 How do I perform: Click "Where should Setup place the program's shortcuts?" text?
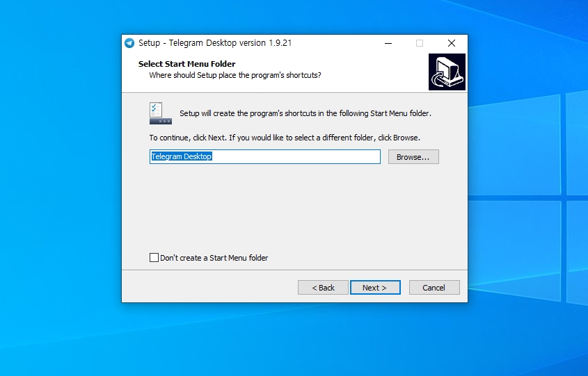pos(235,75)
